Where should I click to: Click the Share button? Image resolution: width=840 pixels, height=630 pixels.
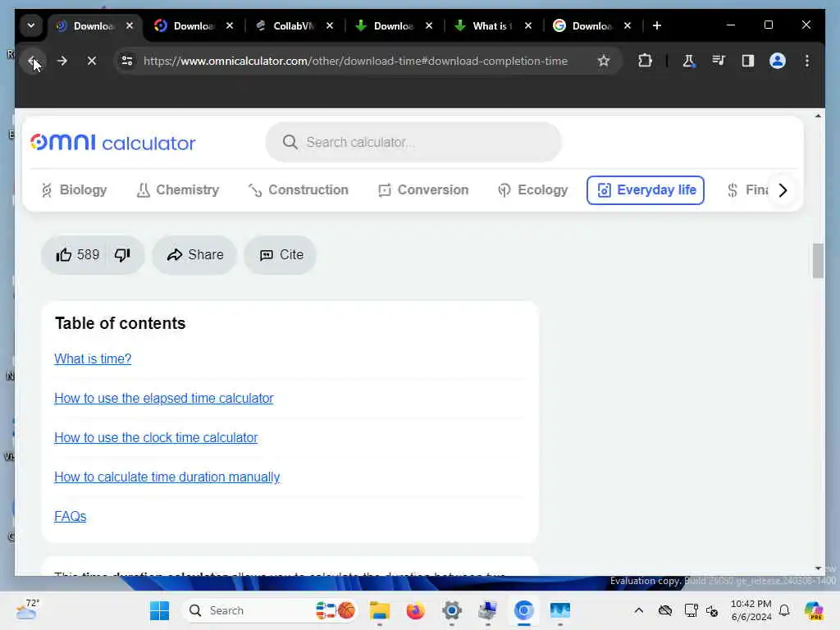click(x=194, y=255)
